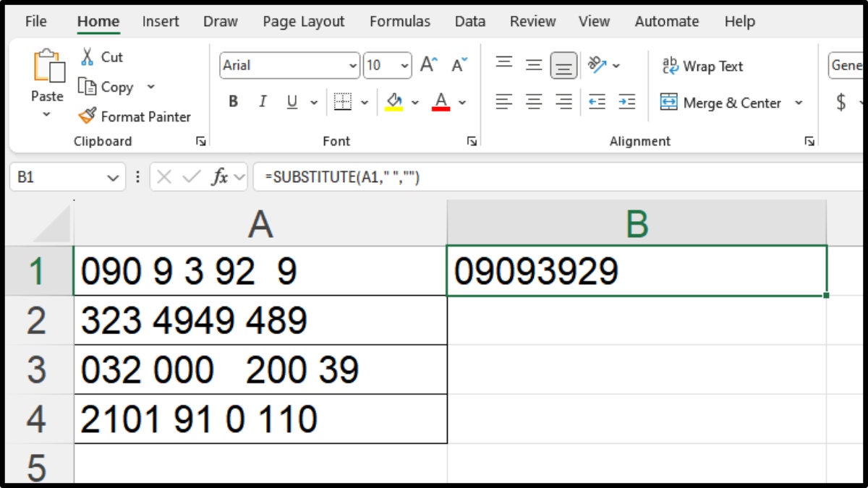Click the Increase Font Size icon

pyautogui.click(x=427, y=64)
